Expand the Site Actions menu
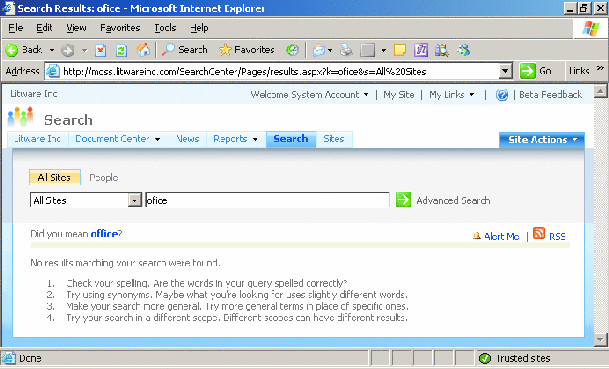This screenshot has width=609, height=369. 542,140
